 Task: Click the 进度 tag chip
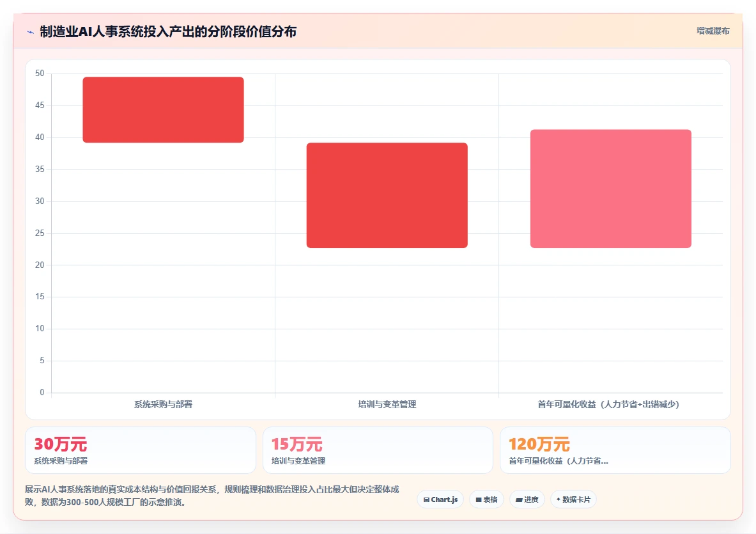tap(527, 499)
